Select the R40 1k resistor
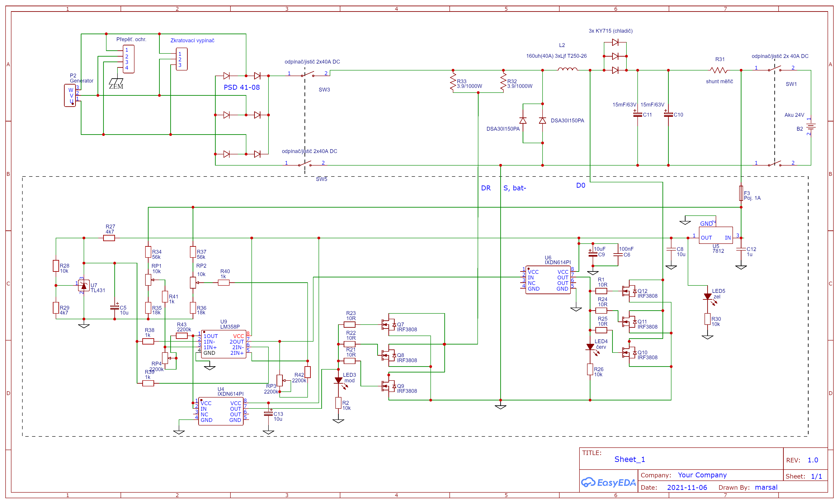Viewport: 839px width, 504px height. 224,283
